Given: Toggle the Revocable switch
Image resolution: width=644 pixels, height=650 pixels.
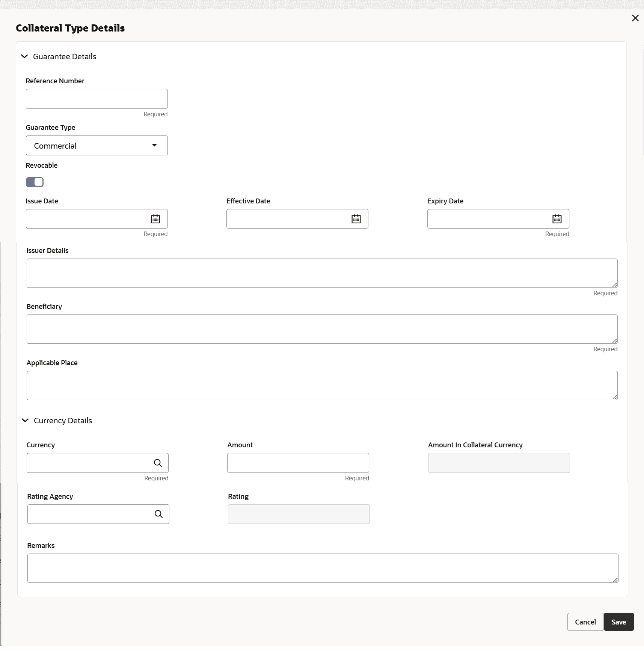Looking at the screenshot, I should click(x=35, y=182).
